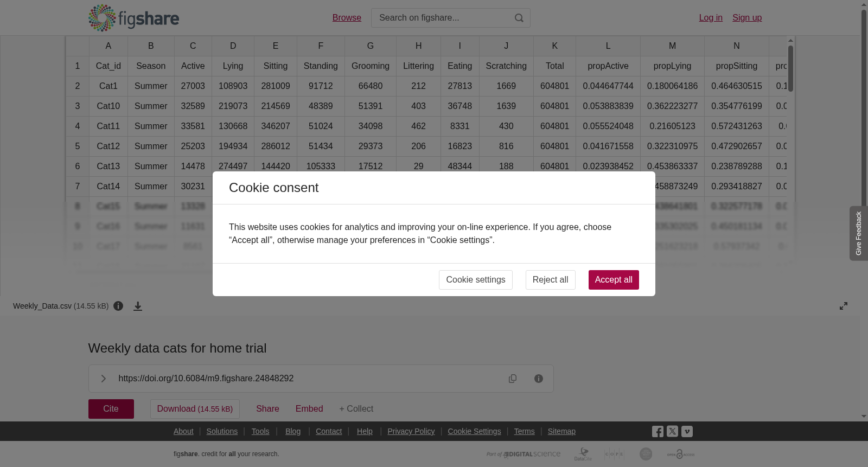Accept all cookies
This screenshot has width=868, height=467.
point(614,280)
